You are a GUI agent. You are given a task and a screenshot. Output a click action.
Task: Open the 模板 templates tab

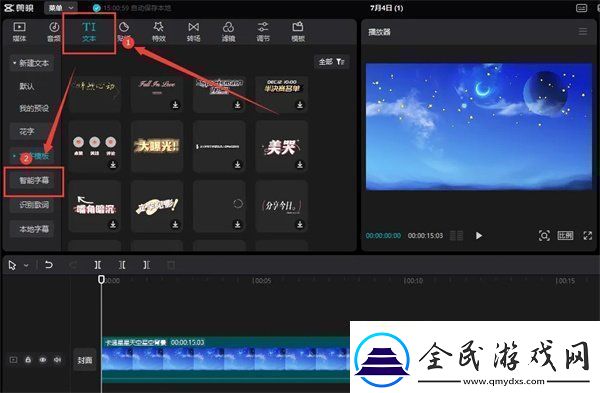(298, 31)
